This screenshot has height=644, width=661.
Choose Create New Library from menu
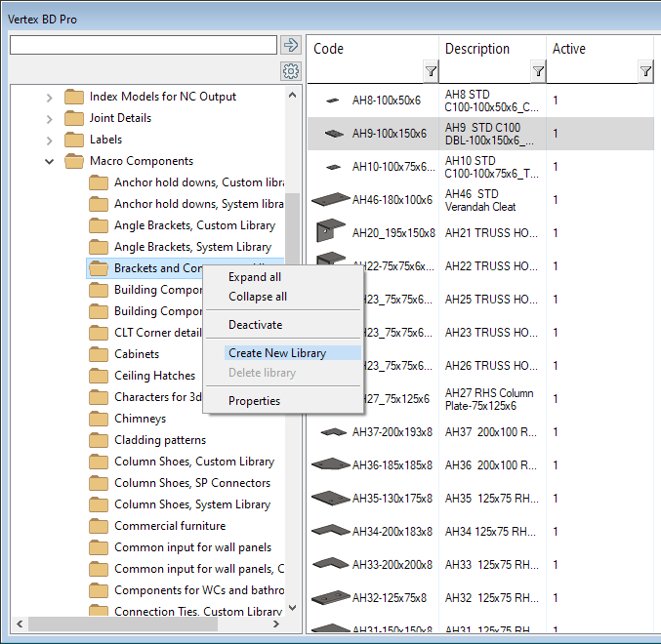click(277, 353)
